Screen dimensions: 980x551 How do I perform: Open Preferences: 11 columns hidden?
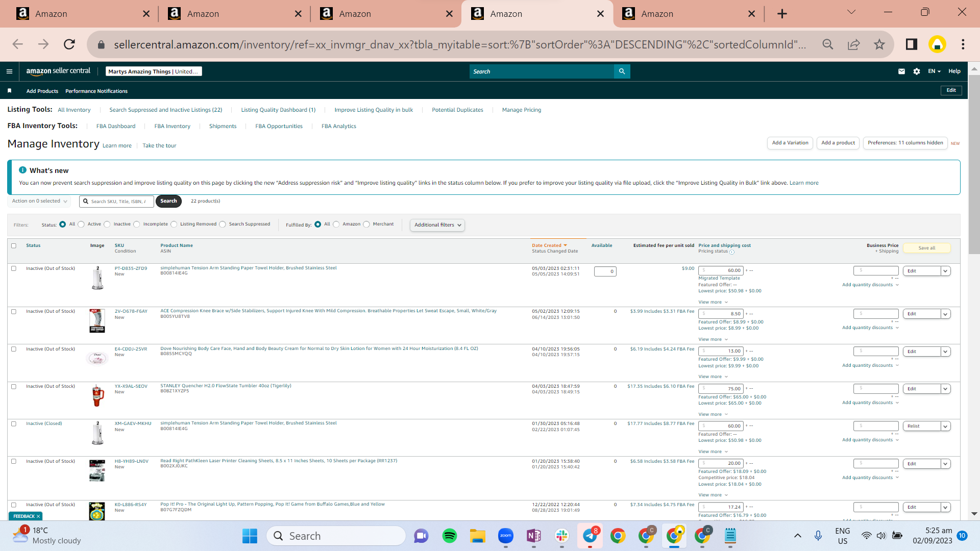(x=905, y=143)
